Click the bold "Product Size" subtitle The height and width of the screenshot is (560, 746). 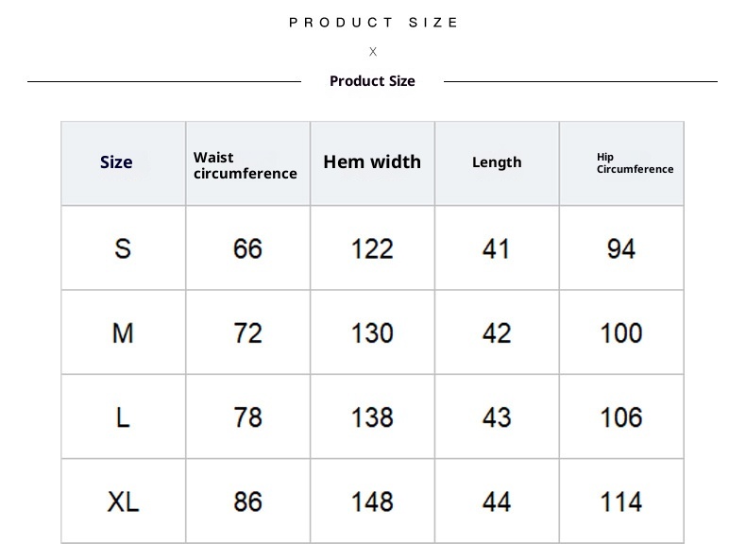[x=372, y=81]
